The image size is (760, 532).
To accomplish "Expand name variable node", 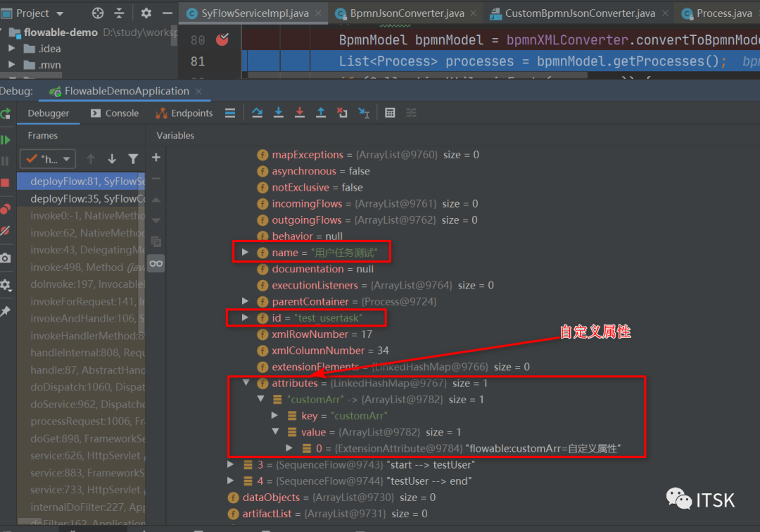I will [x=246, y=253].
